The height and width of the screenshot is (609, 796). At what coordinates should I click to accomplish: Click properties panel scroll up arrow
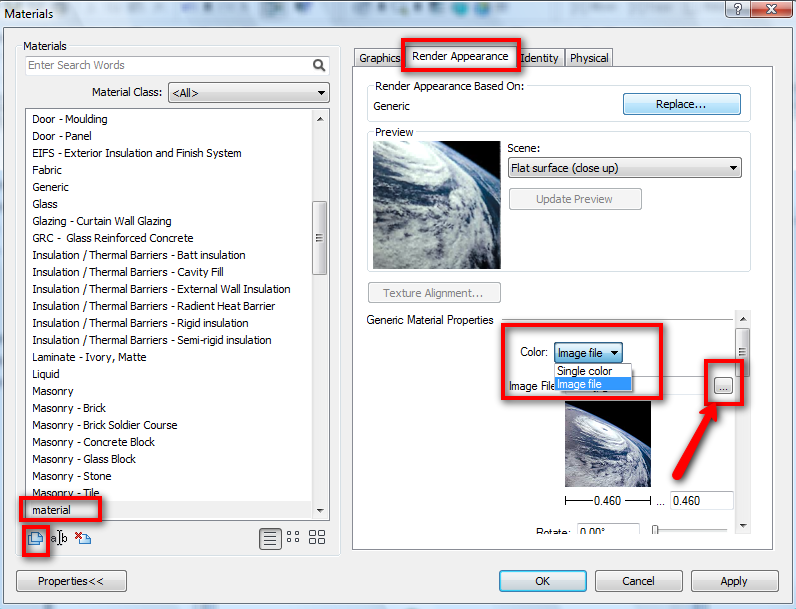click(x=743, y=319)
